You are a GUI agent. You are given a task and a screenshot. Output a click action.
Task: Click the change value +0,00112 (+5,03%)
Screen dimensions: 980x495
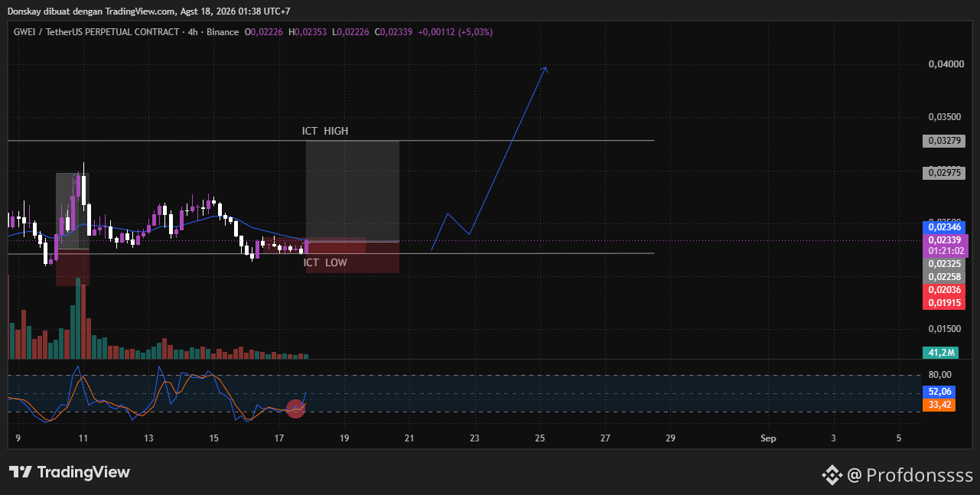coord(455,32)
